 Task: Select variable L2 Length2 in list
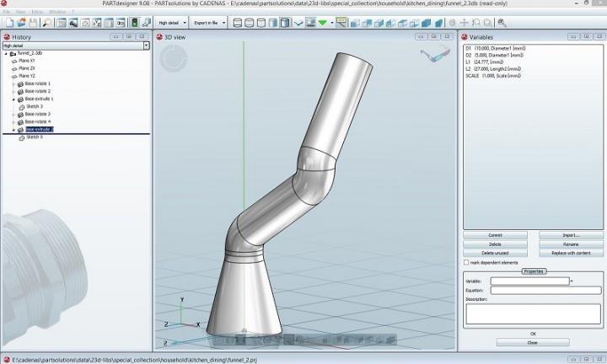click(x=493, y=69)
